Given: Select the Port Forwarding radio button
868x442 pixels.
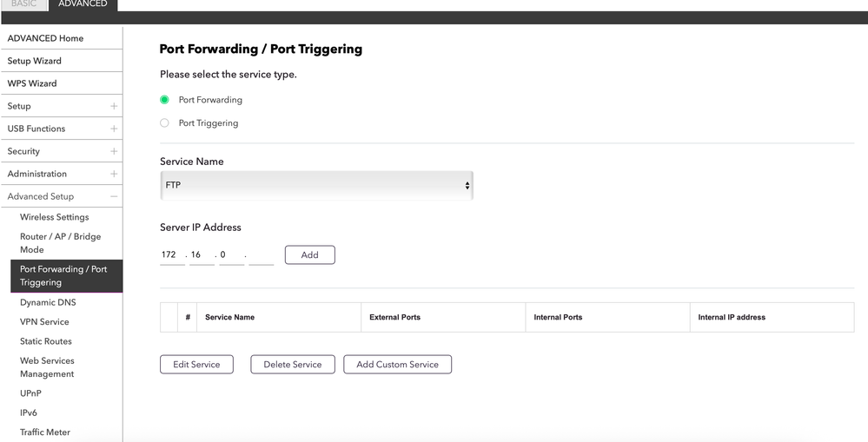Looking at the screenshot, I should 164,100.
